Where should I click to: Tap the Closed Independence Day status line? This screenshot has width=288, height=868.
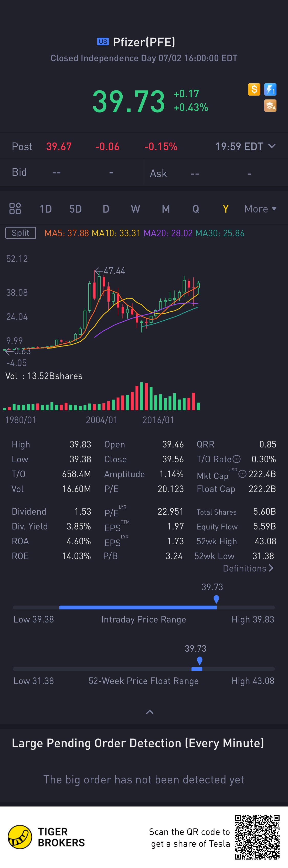coord(144,58)
